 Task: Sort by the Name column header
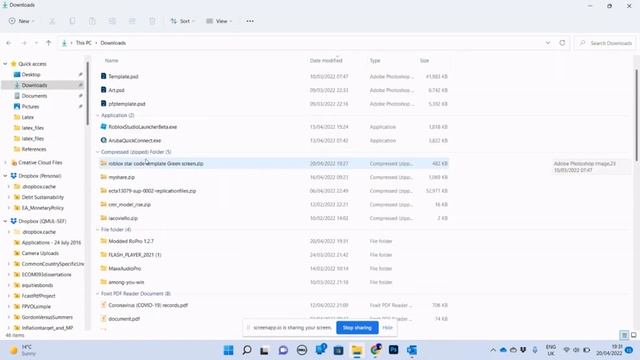click(x=111, y=60)
